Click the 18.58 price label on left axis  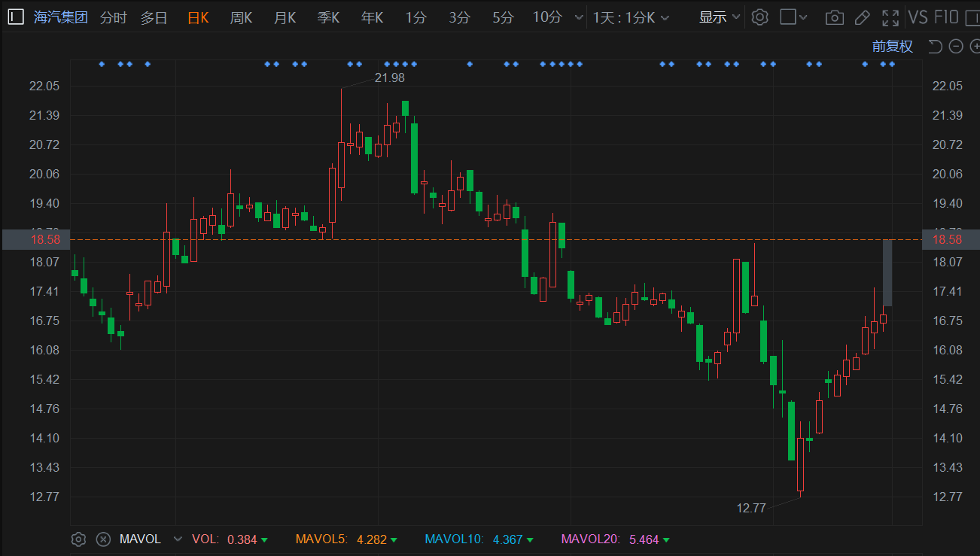[35, 239]
